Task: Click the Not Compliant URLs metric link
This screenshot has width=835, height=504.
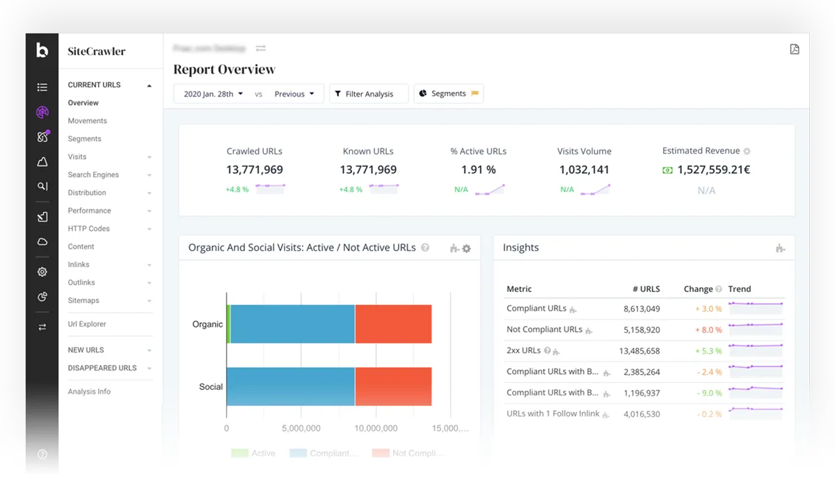Action: 545,330
